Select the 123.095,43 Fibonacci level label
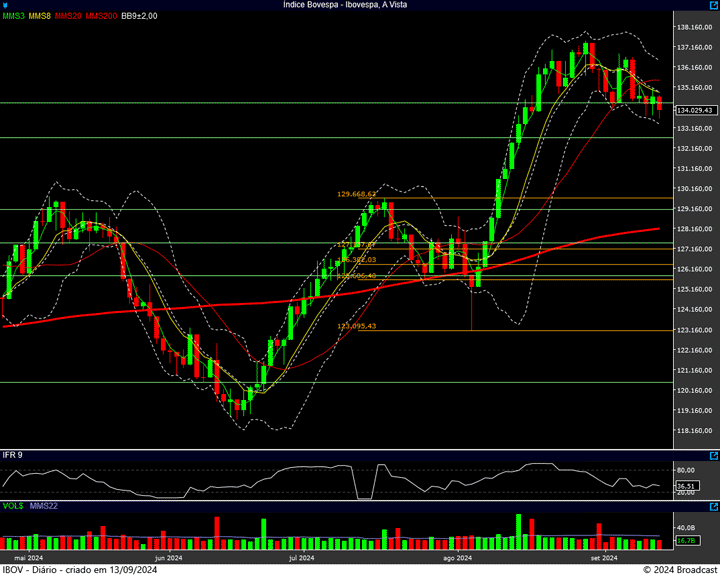The width and height of the screenshot is (720, 575). pos(357,326)
